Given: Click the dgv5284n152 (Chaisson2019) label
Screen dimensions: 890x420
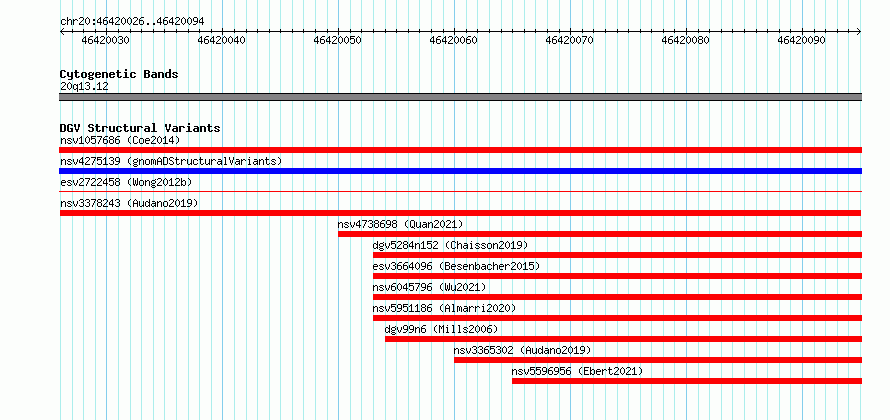Looking at the screenshot, I should (450, 245).
